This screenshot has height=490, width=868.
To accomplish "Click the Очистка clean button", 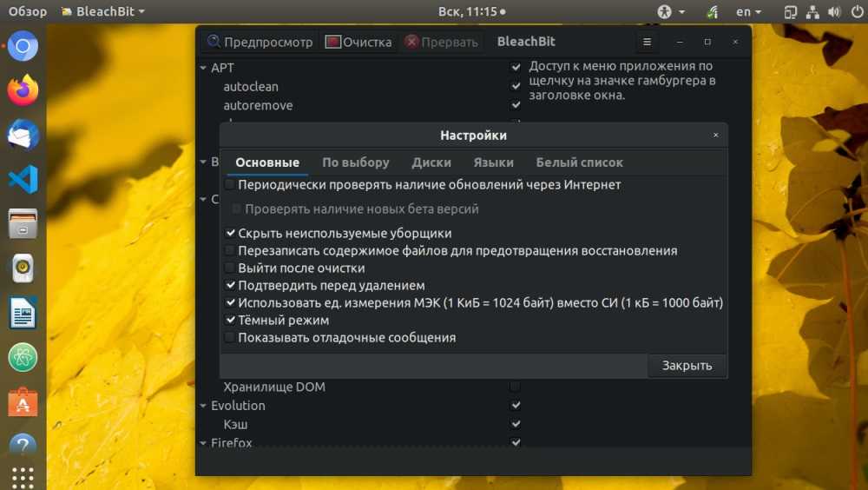I will pyautogui.click(x=358, y=42).
